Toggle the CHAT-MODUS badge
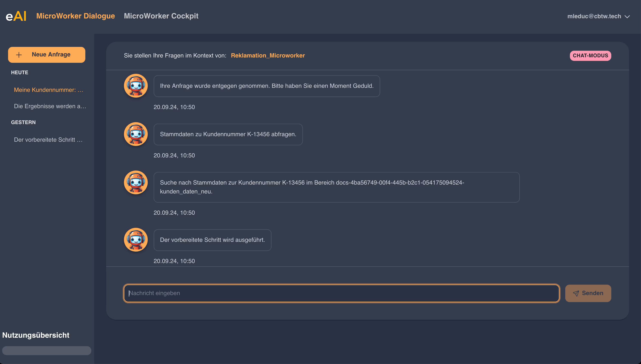The width and height of the screenshot is (641, 364). [x=590, y=56]
